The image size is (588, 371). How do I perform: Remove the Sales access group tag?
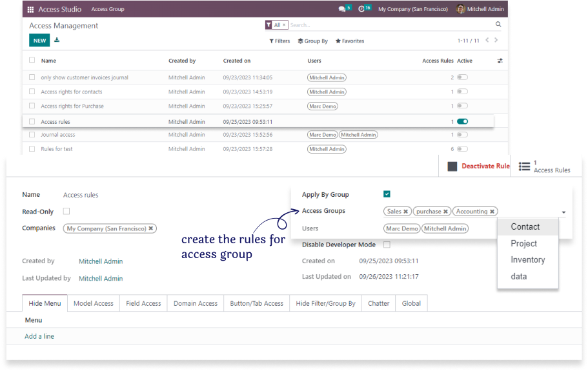(x=406, y=212)
